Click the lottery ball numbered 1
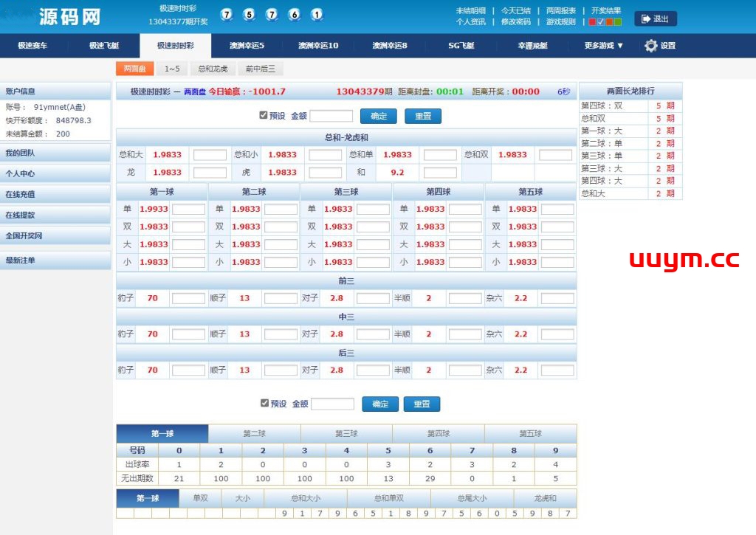 point(318,14)
